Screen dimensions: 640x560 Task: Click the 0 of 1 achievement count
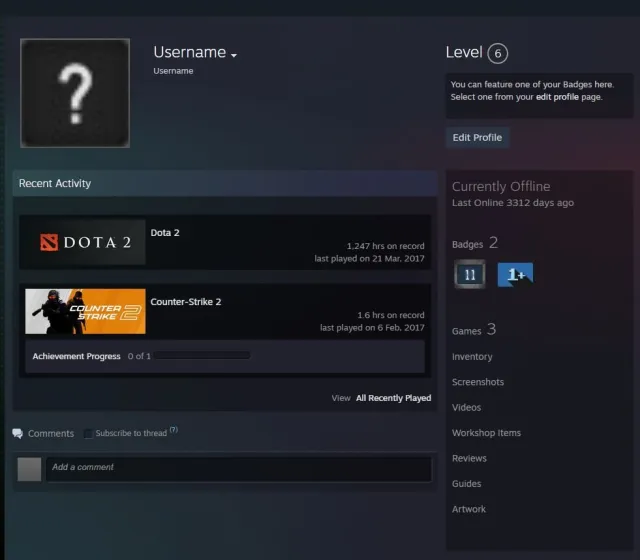(x=139, y=356)
